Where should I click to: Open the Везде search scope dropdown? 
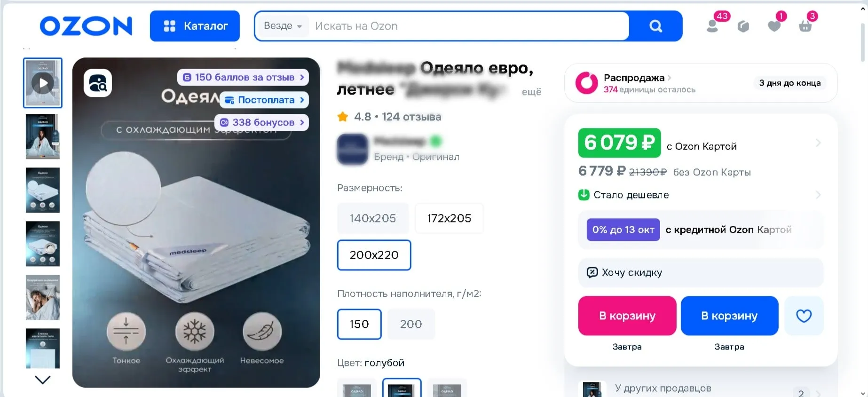click(x=283, y=26)
